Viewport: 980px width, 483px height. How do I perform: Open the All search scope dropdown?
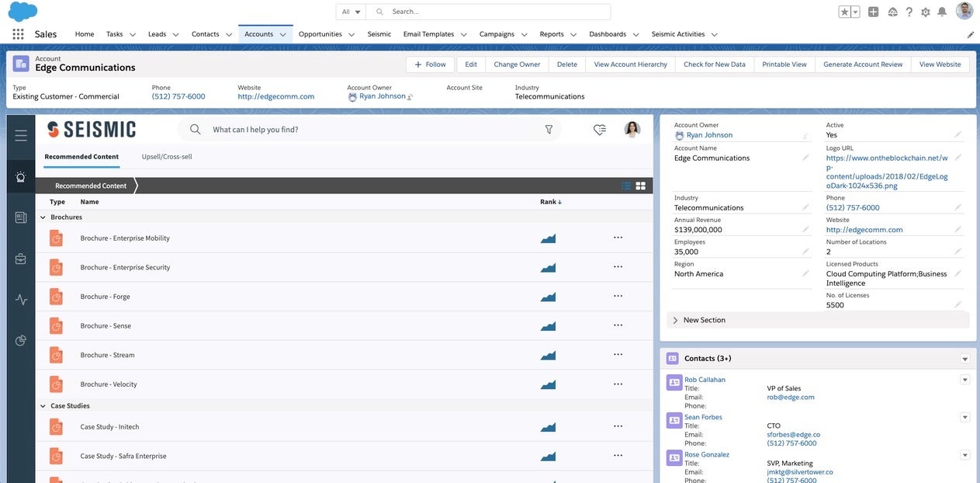click(351, 12)
